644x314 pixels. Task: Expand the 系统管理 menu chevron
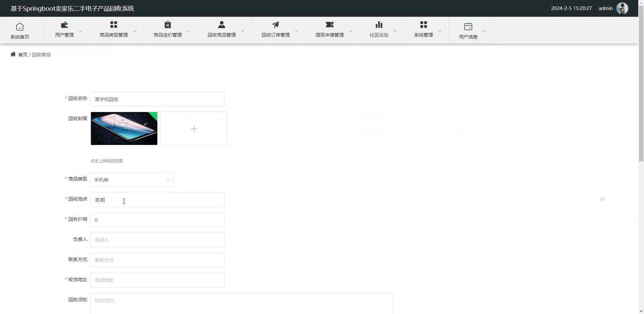point(440,31)
